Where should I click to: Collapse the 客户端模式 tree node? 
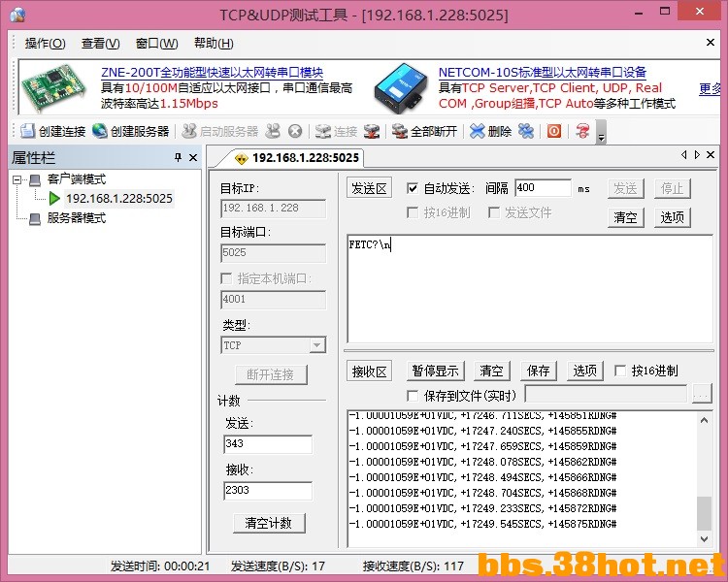17,179
